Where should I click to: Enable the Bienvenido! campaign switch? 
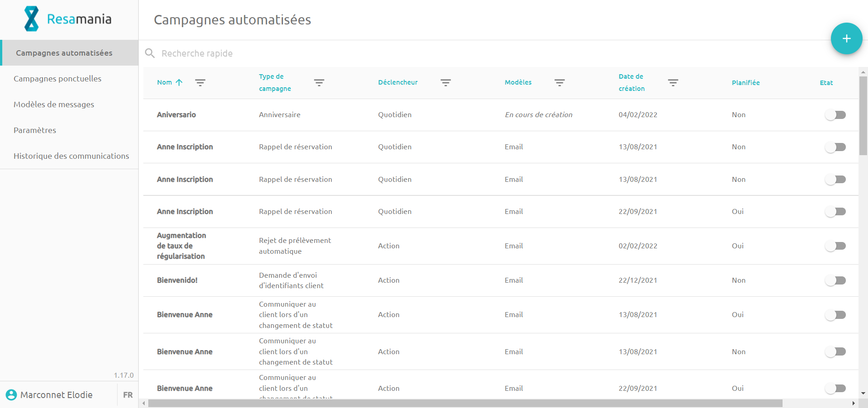[x=835, y=280]
